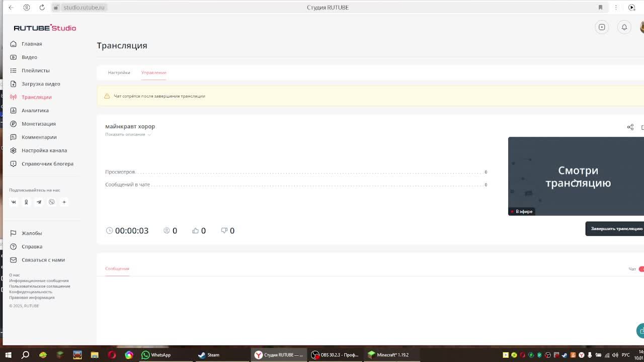Screen dimensions: 644x362
Task: Click the РУС language indicator
Action: pyautogui.click(x=625, y=355)
